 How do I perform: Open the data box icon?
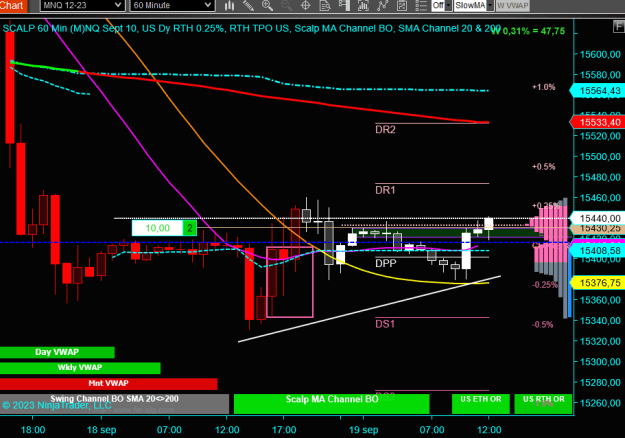(325, 6)
